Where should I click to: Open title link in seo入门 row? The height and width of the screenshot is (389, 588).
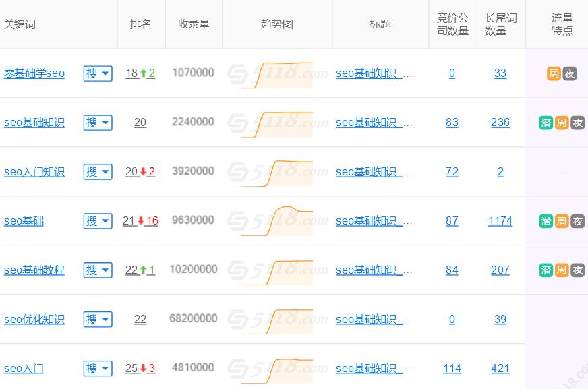pos(374,368)
